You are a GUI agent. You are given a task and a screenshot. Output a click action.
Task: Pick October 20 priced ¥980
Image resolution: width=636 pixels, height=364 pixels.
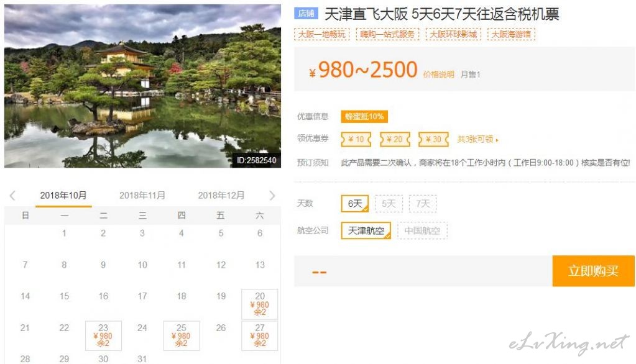[x=260, y=304]
